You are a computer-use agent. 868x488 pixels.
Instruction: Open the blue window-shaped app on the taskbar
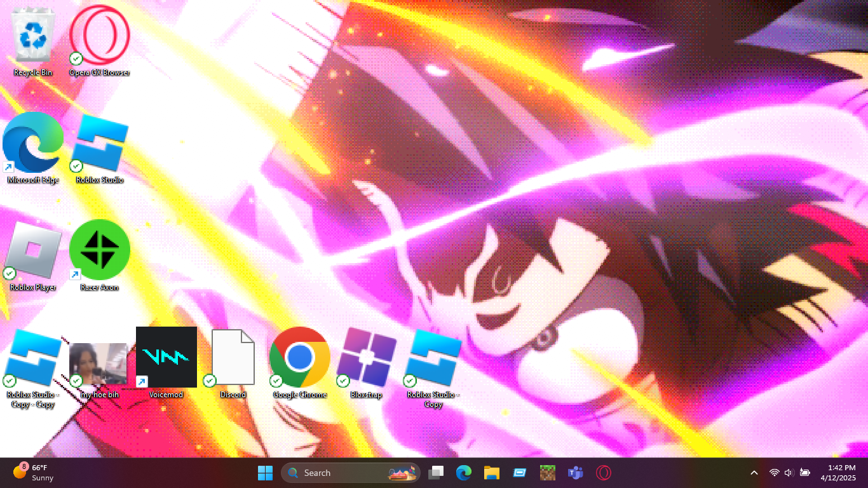pyautogui.click(x=520, y=473)
